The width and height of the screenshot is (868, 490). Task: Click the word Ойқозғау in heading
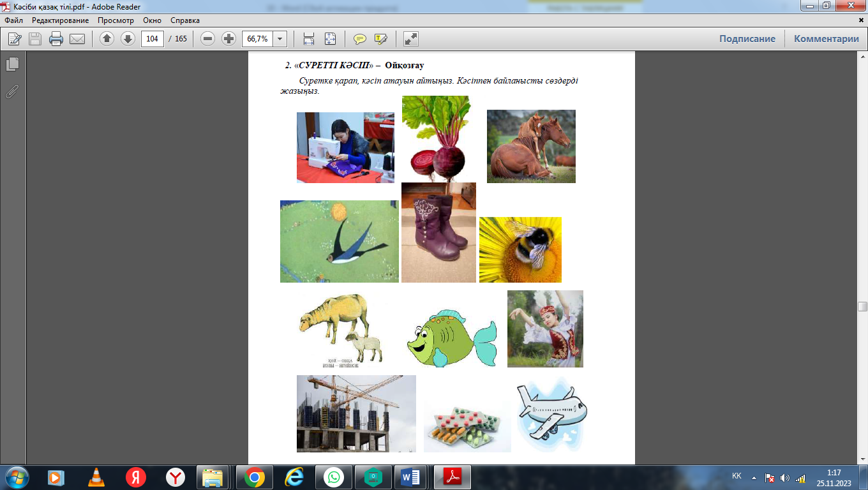pyautogui.click(x=405, y=65)
